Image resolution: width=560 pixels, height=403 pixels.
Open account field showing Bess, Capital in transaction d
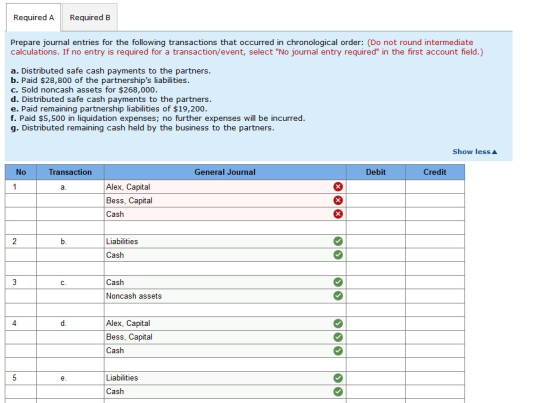[x=225, y=337]
